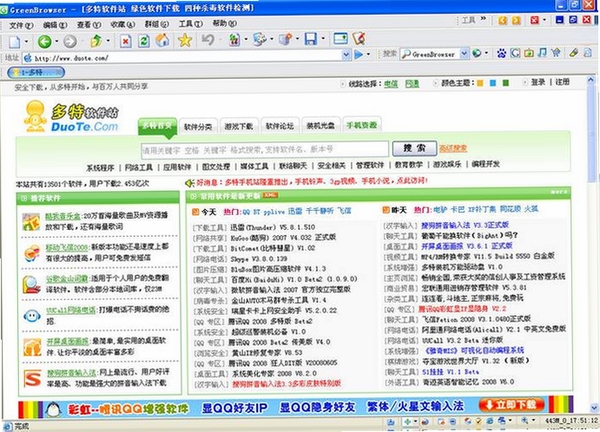
Task: Go up one level with green arrow
Action: (96, 41)
